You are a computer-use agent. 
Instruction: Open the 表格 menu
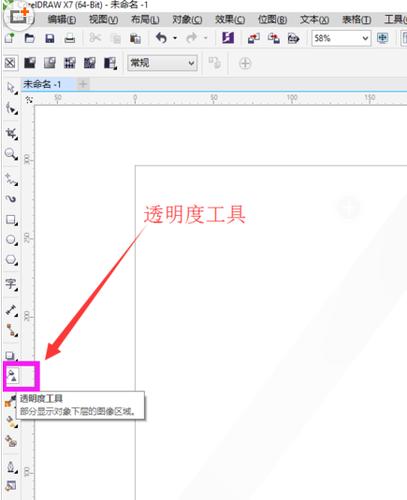click(357, 20)
